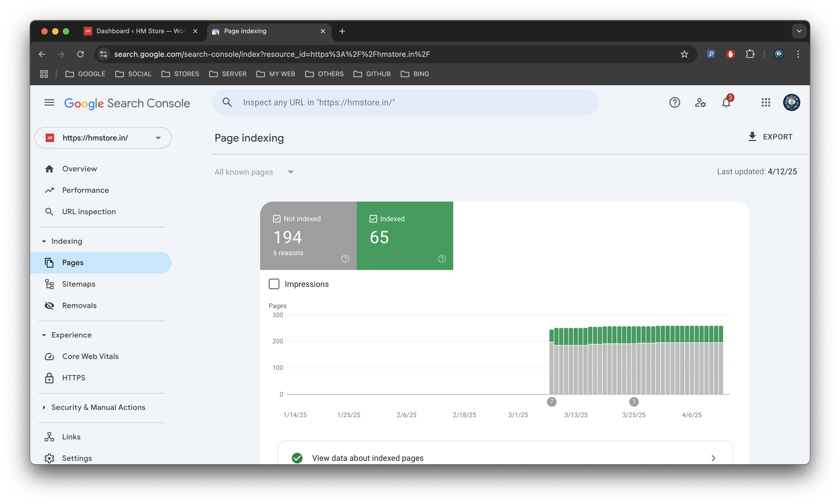
Task: Open the Extensions puzzle icon
Action: click(x=750, y=54)
